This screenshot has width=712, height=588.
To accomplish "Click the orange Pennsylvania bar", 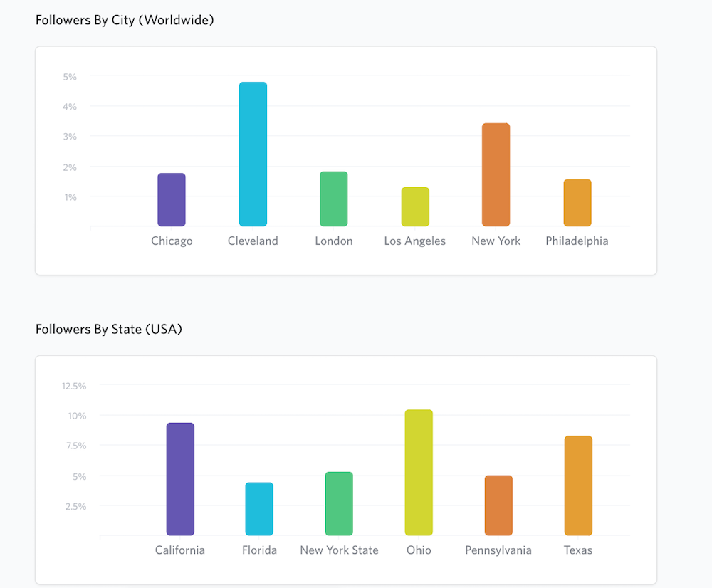I will click(498, 505).
